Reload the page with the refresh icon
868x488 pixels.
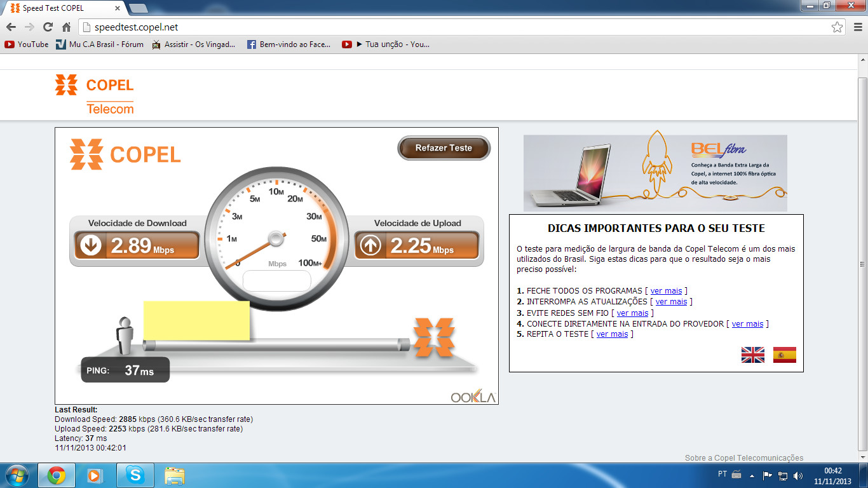click(x=48, y=27)
